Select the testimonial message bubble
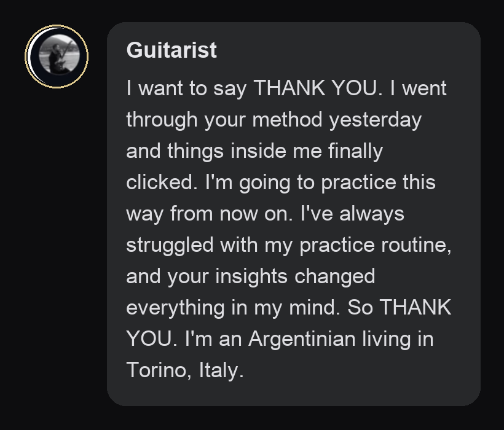The height and width of the screenshot is (430, 504). pos(293,214)
